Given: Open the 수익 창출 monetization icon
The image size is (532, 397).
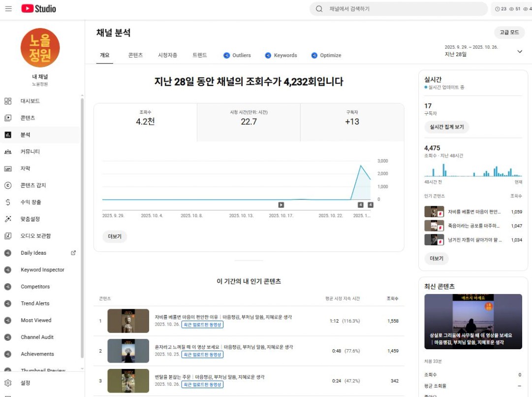Looking at the screenshot, I should point(8,202).
